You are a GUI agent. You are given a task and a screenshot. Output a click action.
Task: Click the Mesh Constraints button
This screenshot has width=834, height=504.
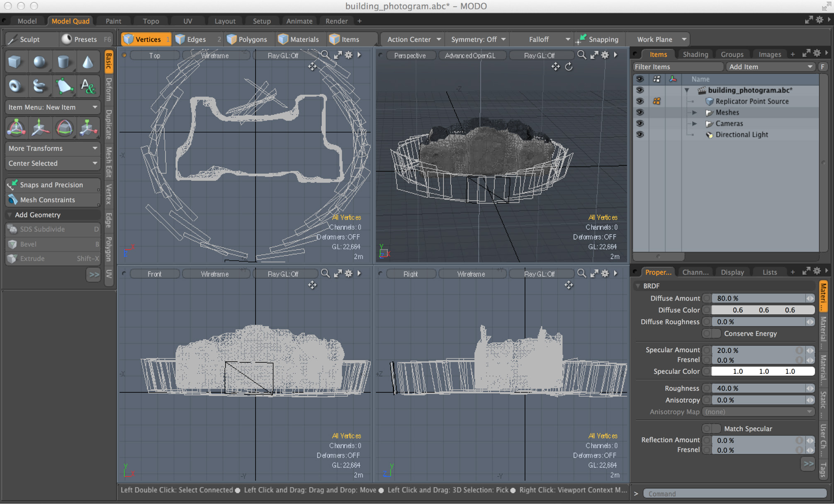pyautogui.click(x=53, y=200)
